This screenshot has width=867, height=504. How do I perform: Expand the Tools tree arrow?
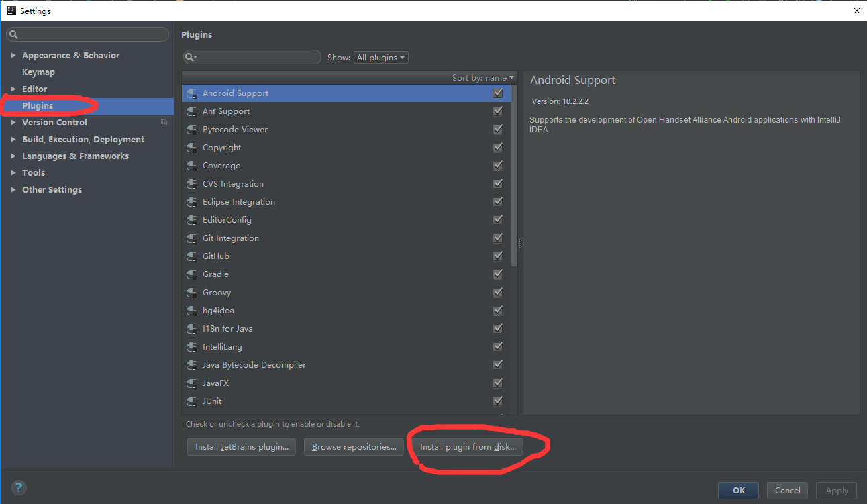point(13,173)
